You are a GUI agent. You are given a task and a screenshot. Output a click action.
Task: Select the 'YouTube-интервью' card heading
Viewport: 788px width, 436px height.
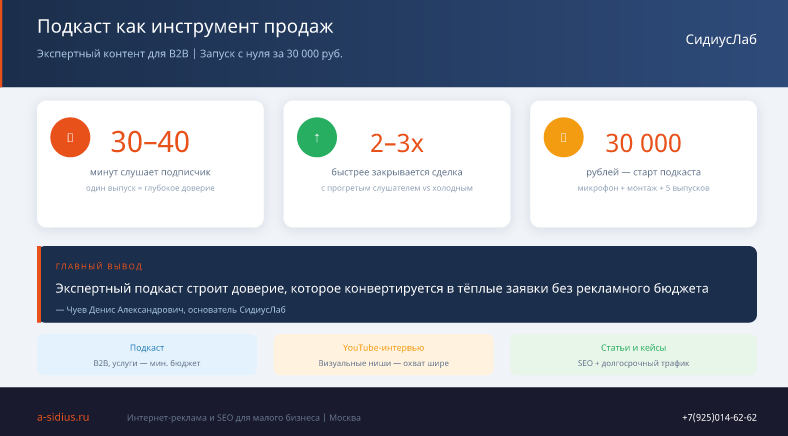coord(383,348)
